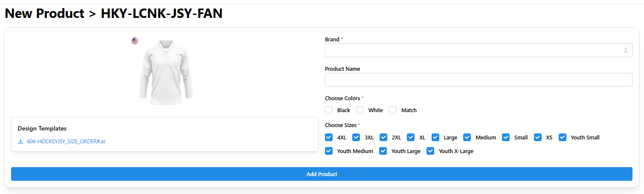
Task: Deselect the 3XL size
Action: (x=356, y=137)
